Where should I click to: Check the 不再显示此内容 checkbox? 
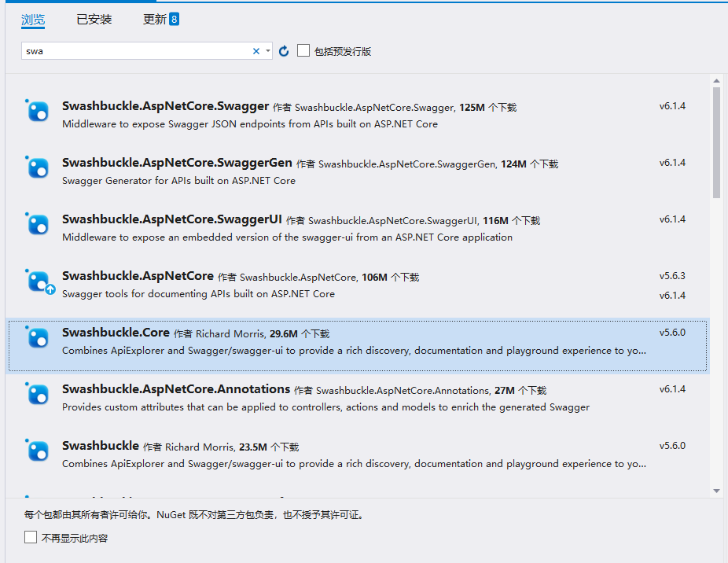tap(31, 538)
